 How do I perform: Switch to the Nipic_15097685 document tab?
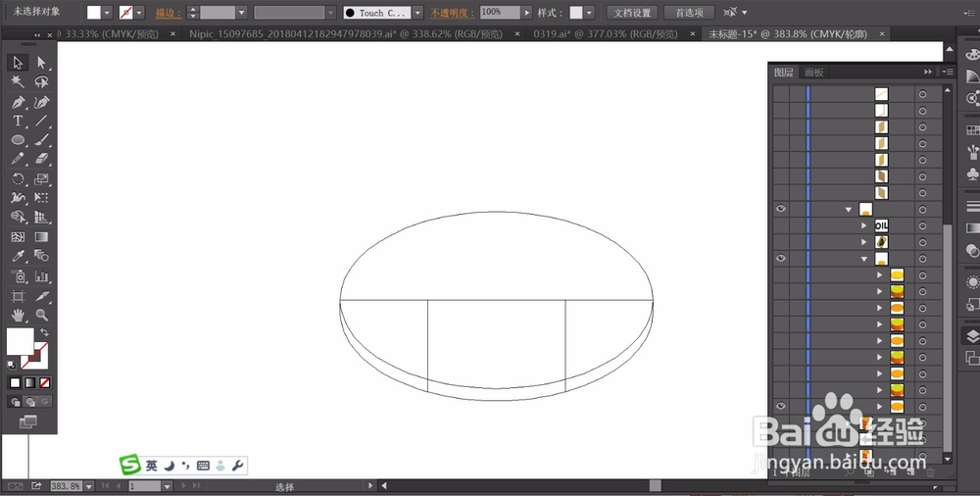pyautogui.click(x=346, y=34)
